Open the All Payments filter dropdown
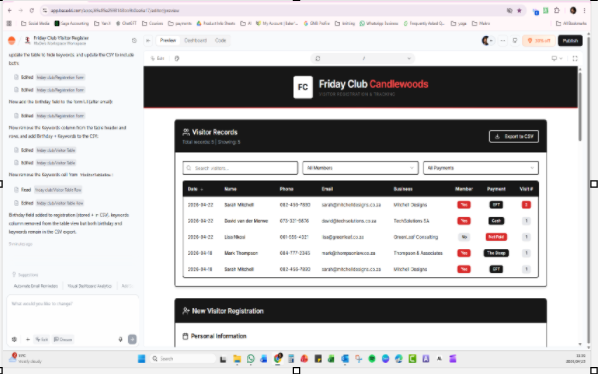Viewport: 598px width, 374px height. click(481, 168)
